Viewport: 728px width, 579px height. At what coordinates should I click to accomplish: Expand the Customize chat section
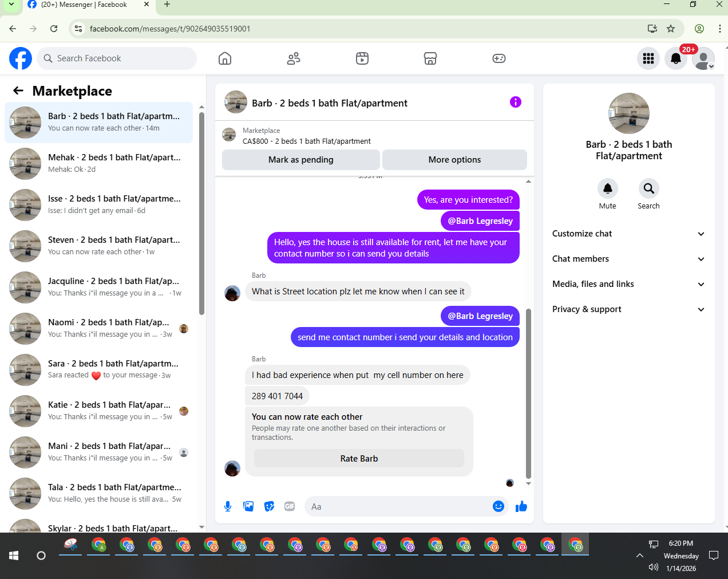point(628,234)
